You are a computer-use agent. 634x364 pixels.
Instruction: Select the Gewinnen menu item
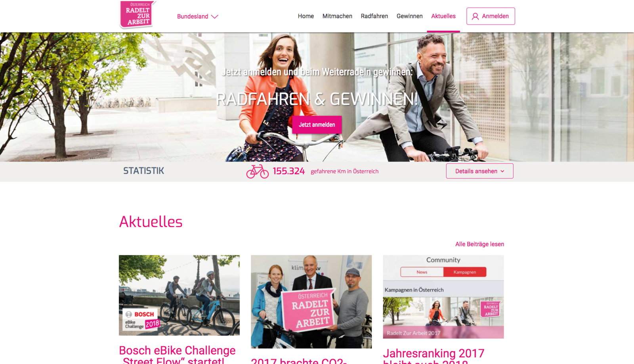click(x=409, y=16)
